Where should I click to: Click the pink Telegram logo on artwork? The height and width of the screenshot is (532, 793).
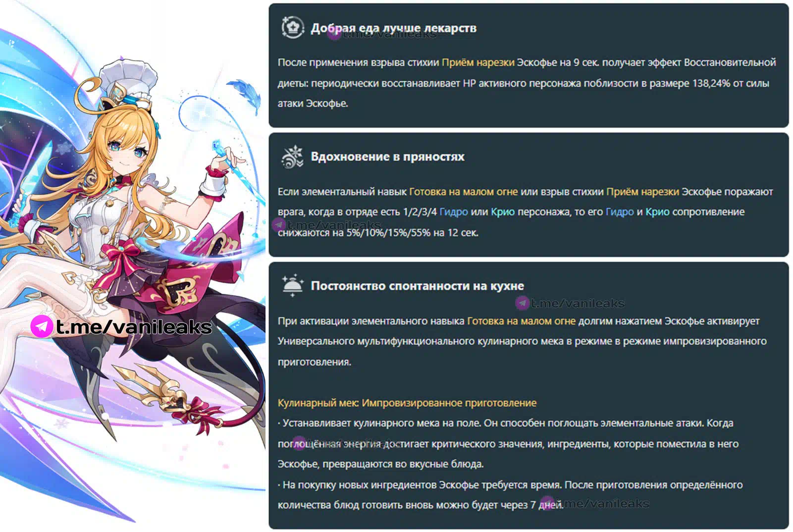42,327
